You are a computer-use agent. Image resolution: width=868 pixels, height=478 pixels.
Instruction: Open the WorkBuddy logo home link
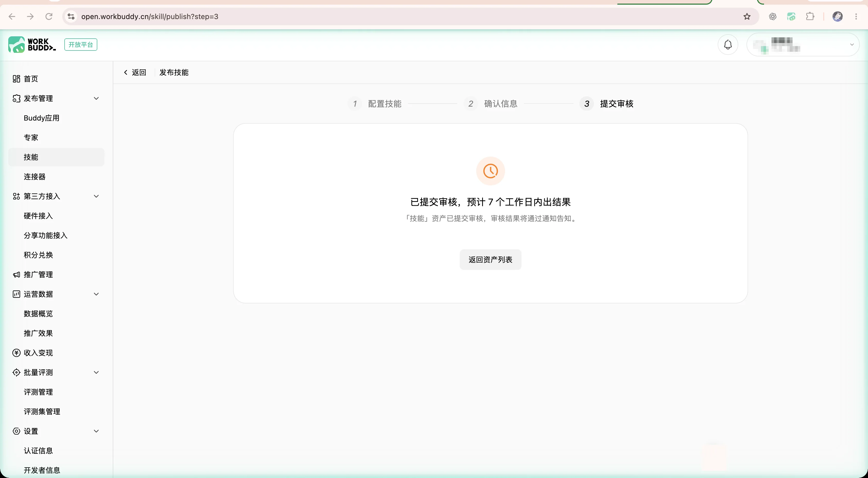(32, 45)
